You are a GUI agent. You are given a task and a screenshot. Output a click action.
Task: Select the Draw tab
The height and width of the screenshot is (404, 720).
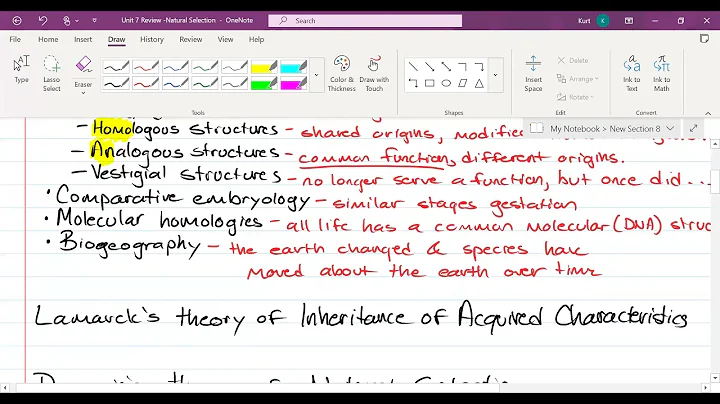pos(117,39)
